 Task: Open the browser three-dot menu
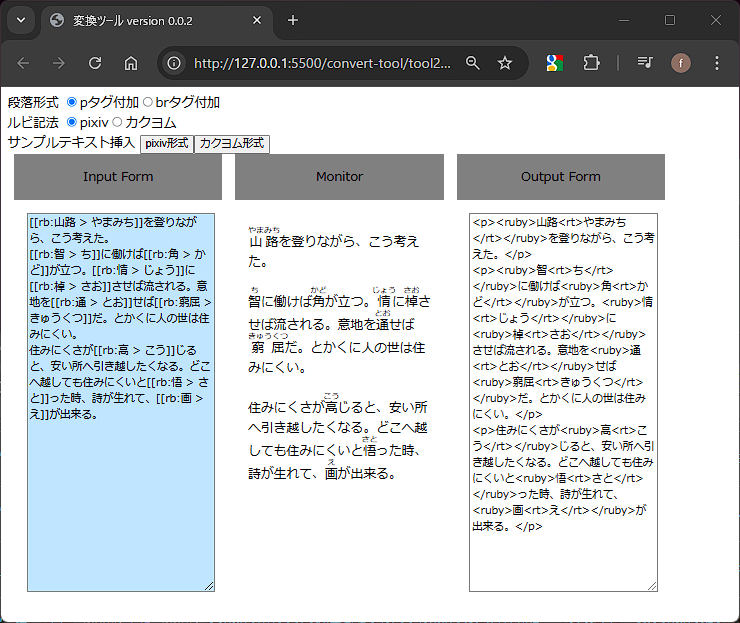(x=716, y=63)
